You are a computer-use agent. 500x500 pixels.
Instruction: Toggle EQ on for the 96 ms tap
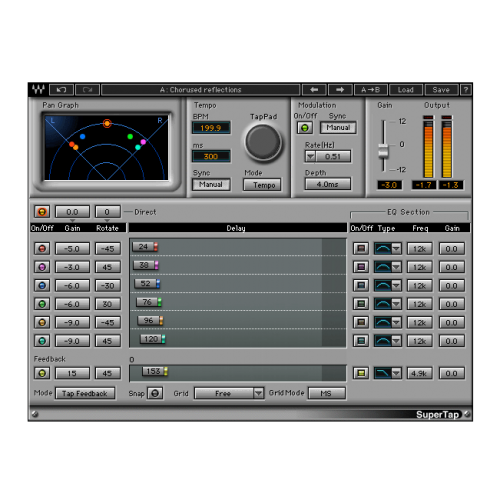(361, 322)
